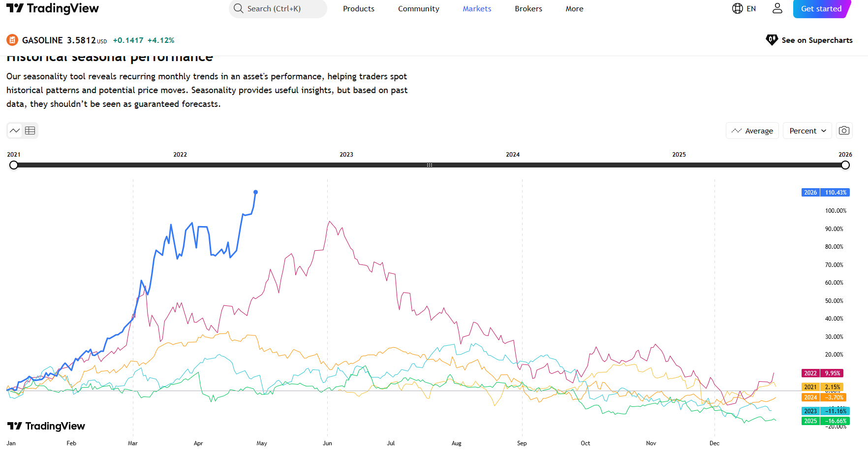Switch to line chart view
The height and width of the screenshot is (463, 868).
pos(15,131)
